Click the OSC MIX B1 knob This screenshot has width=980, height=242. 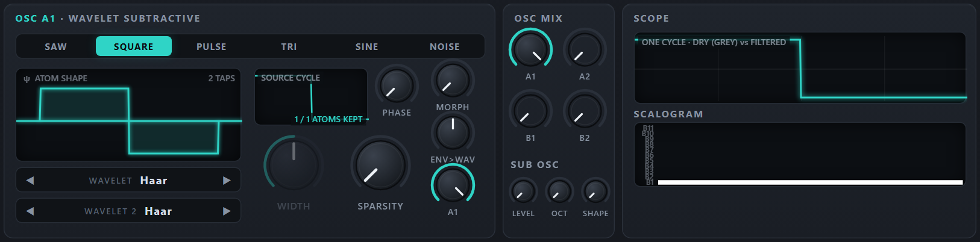coord(530,111)
